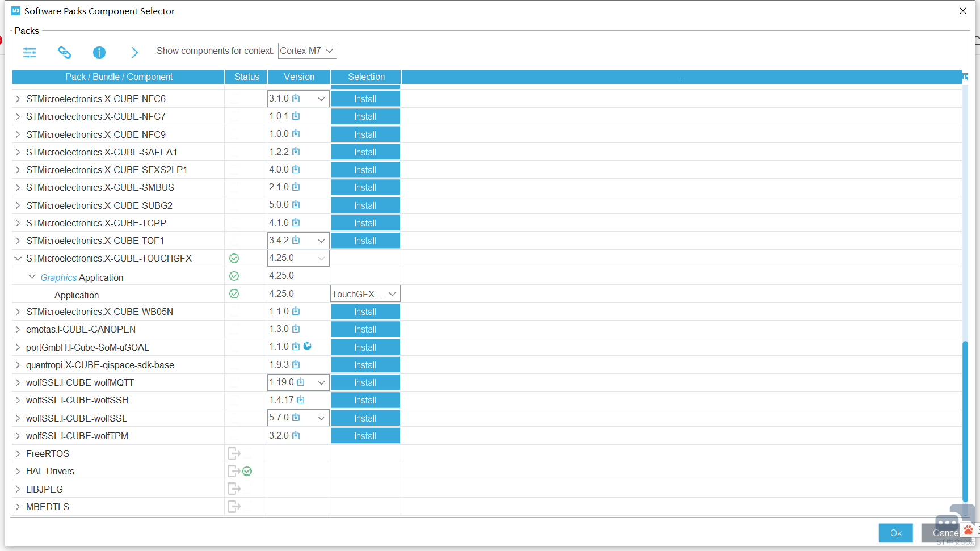Open the blue info icon in Packs toolbar
980x551 pixels.
click(x=99, y=53)
